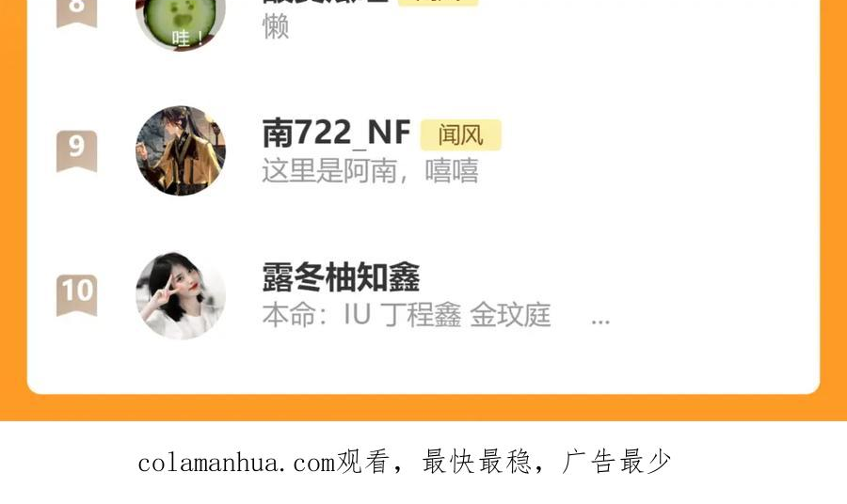847x504 pixels.
Task: Click the cut-off yellow tag above 懒
Action: (438, 2)
